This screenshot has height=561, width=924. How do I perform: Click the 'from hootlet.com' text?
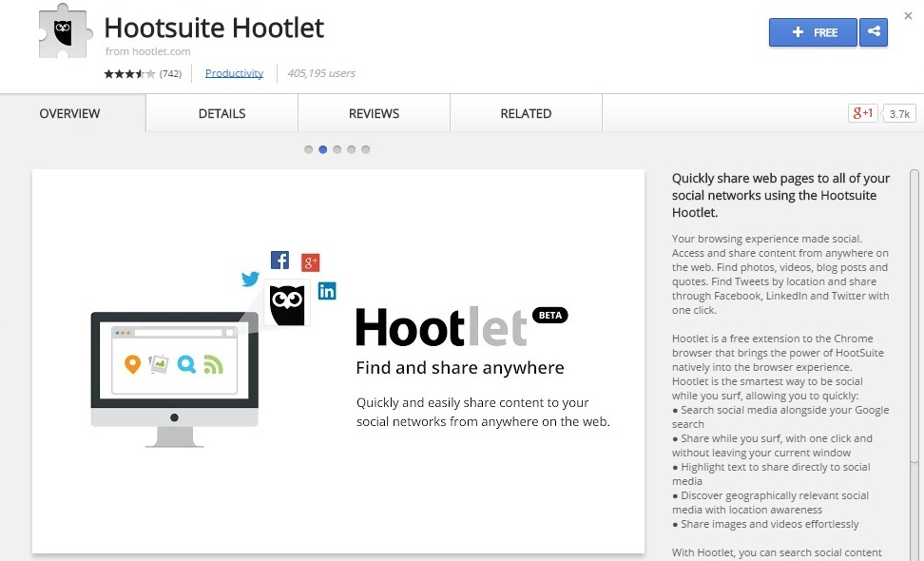(148, 51)
